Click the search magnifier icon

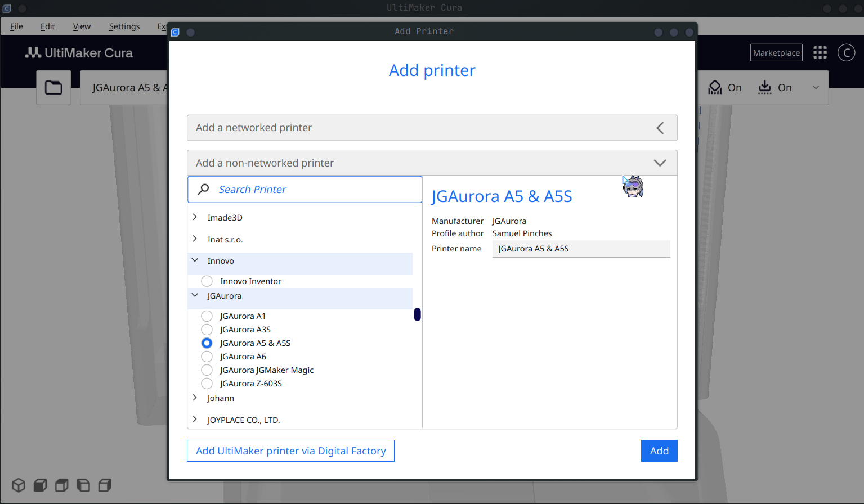coord(203,189)
